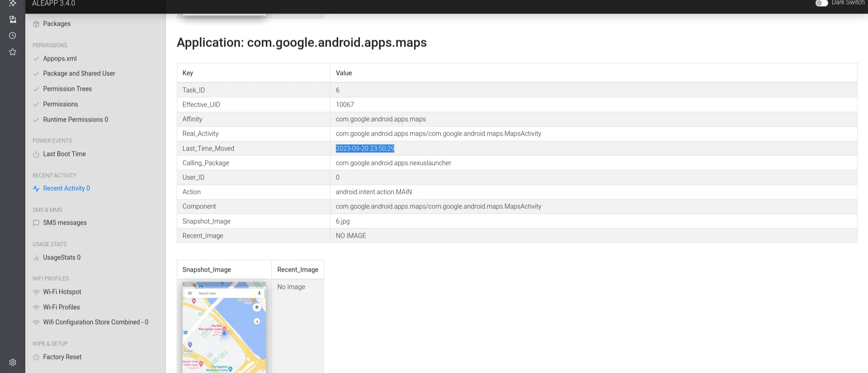868x373 pixels.
Task: Open Last Boot Time report
Action: [64, 154]
